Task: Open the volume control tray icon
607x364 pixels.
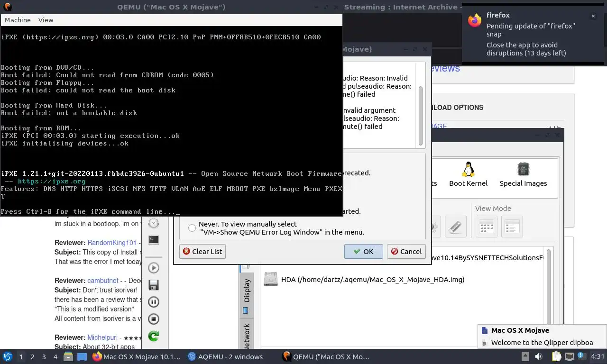Action: coord(539,356)
